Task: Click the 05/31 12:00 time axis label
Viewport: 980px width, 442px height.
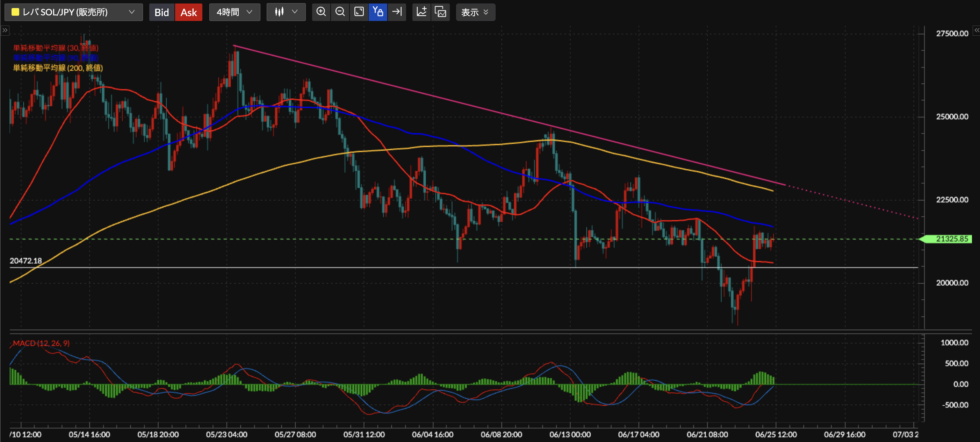Action: click(364, 434)
